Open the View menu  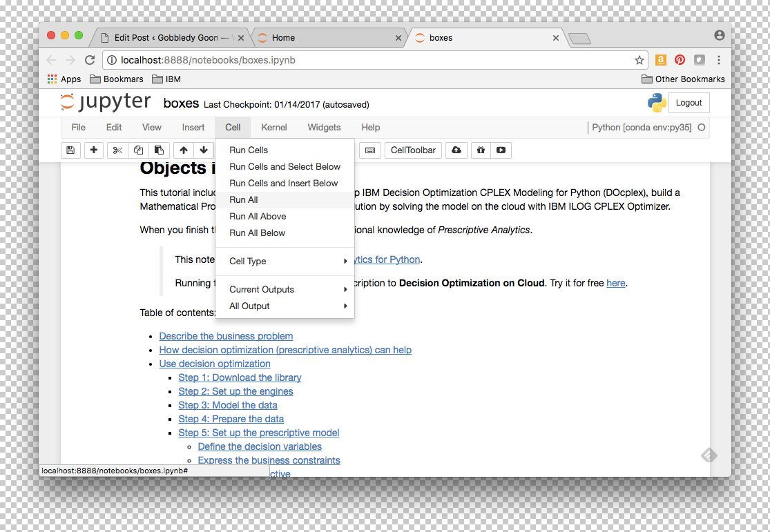click(152, 127)
